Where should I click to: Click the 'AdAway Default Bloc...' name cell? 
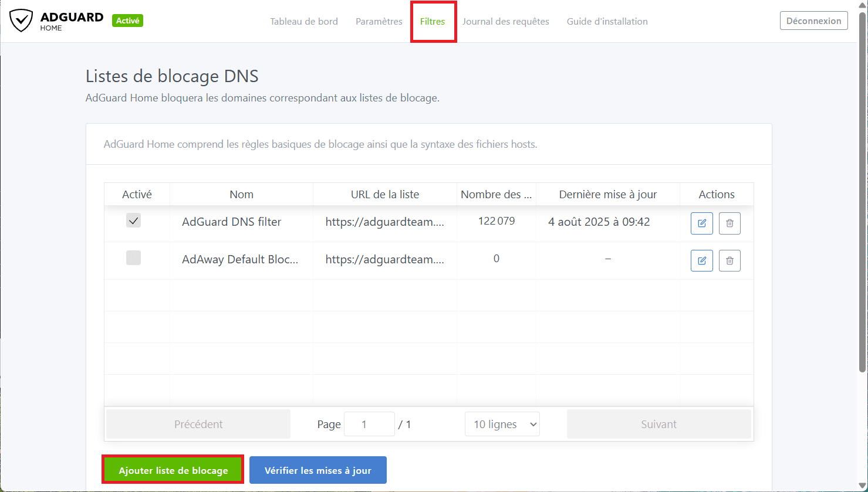240,259
